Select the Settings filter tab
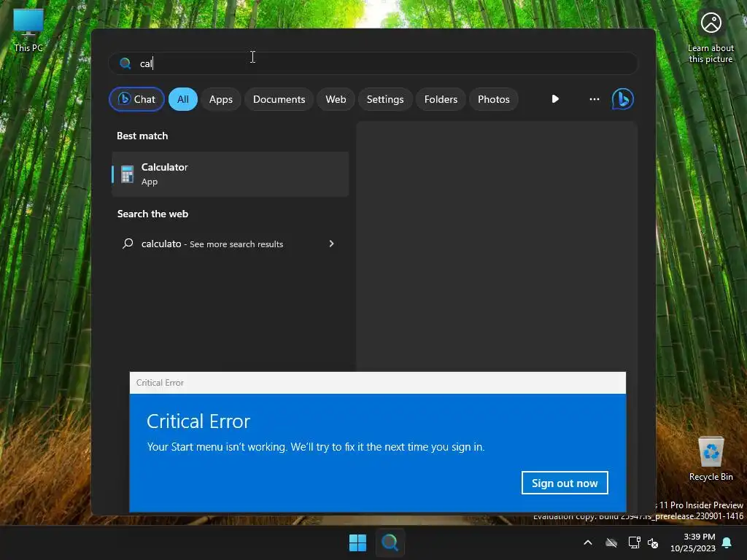This screenshot has height=560, width=747. [385, 99]
